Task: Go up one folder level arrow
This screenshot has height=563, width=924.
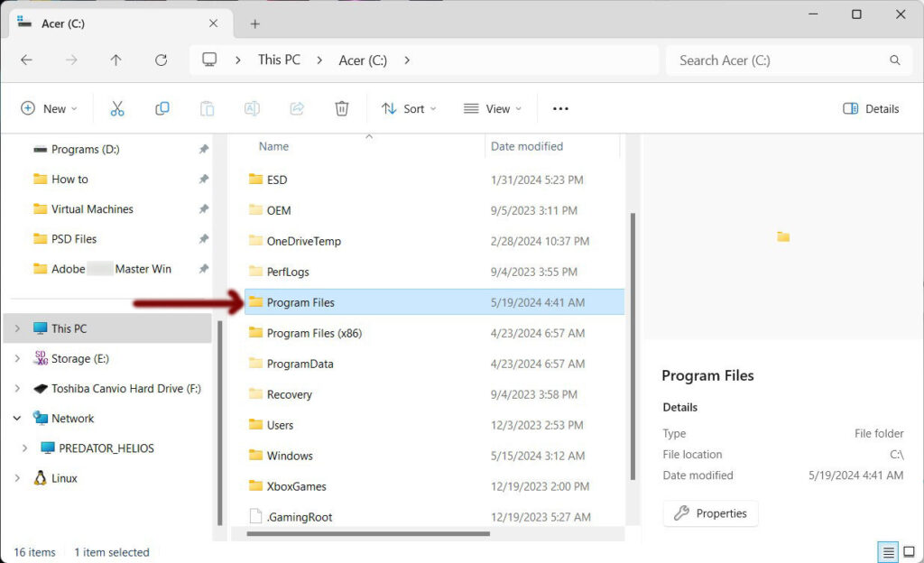Action: coord(115,60)
